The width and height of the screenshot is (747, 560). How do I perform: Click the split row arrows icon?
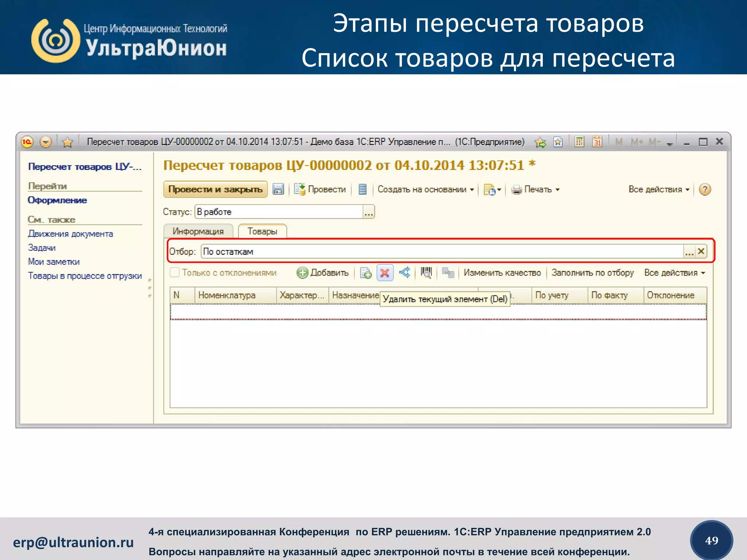tap(405, 272)
